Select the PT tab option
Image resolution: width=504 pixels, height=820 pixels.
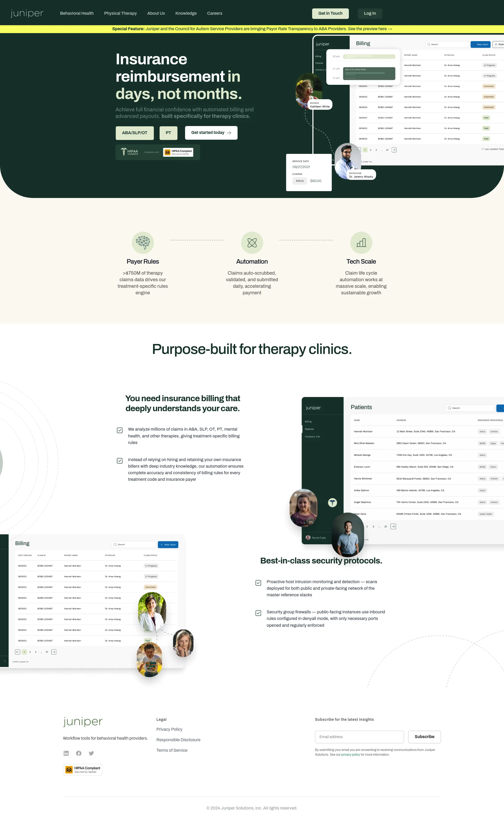pyautogui.click(x=169, y=132)
